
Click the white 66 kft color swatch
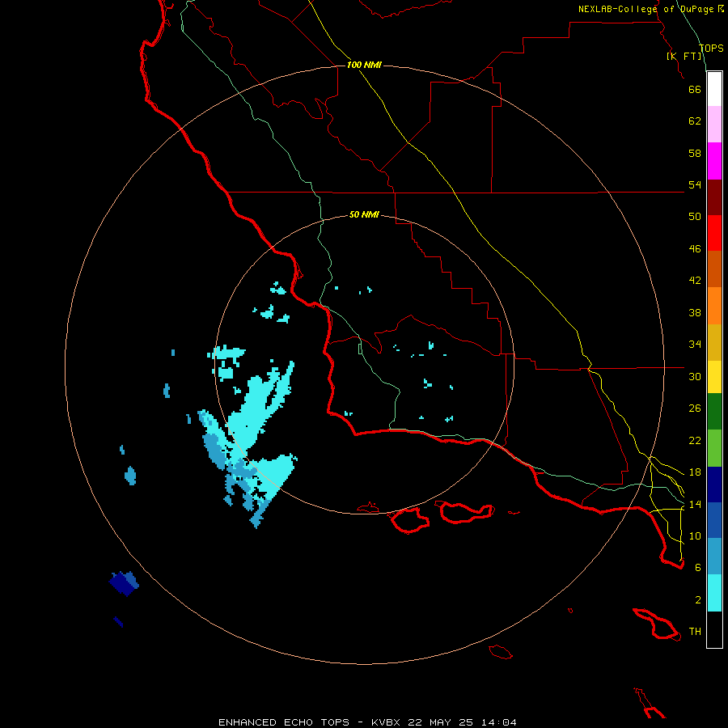coord(714,89)
